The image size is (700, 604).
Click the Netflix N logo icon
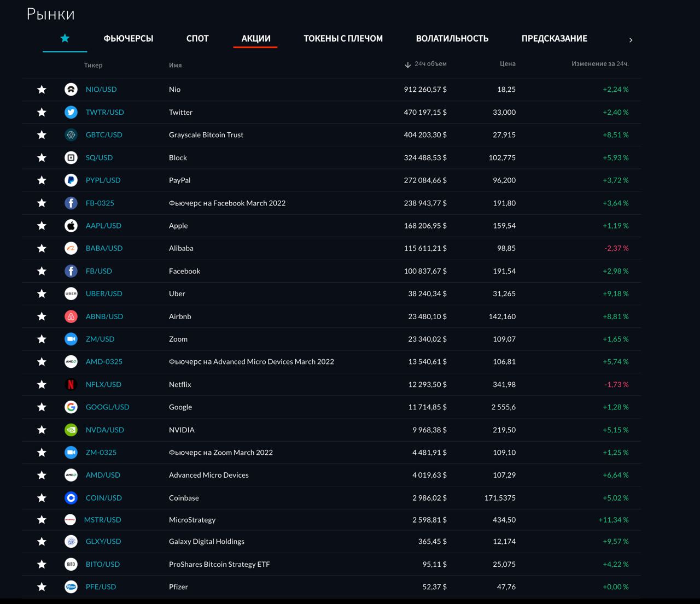71,384
